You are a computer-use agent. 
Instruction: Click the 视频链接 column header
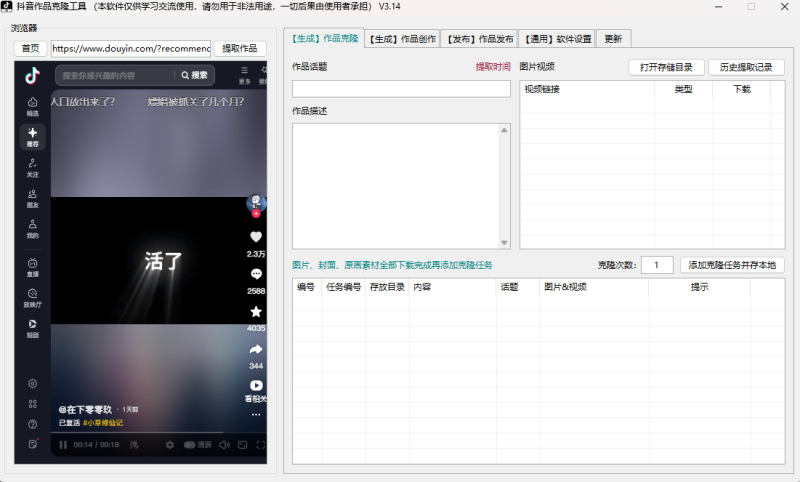[x=587, y=89]
